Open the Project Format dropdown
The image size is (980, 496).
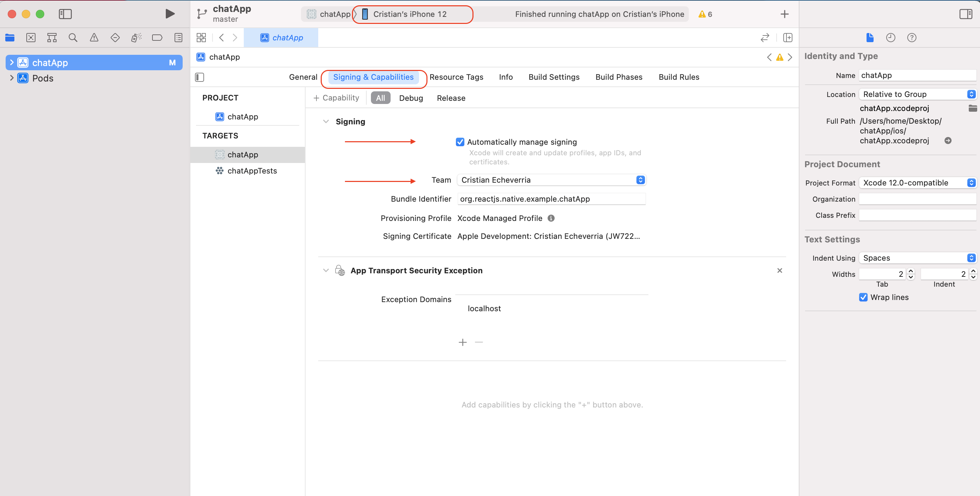coord(917,183)
